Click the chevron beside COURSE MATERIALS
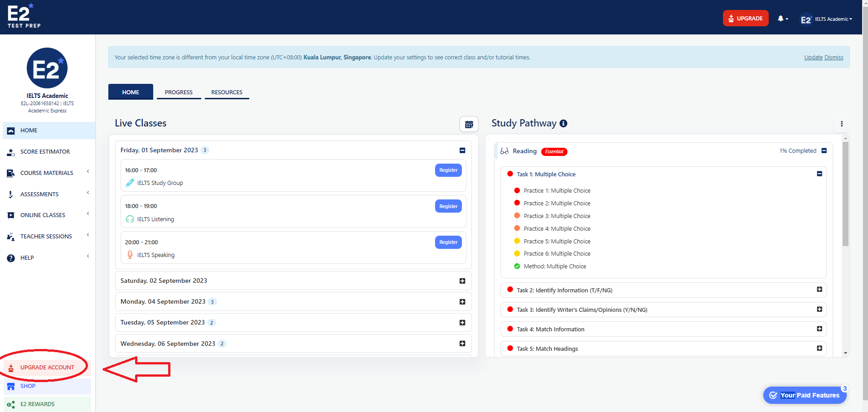This screenshot has height=412, width=868. [x=88, y=172]
